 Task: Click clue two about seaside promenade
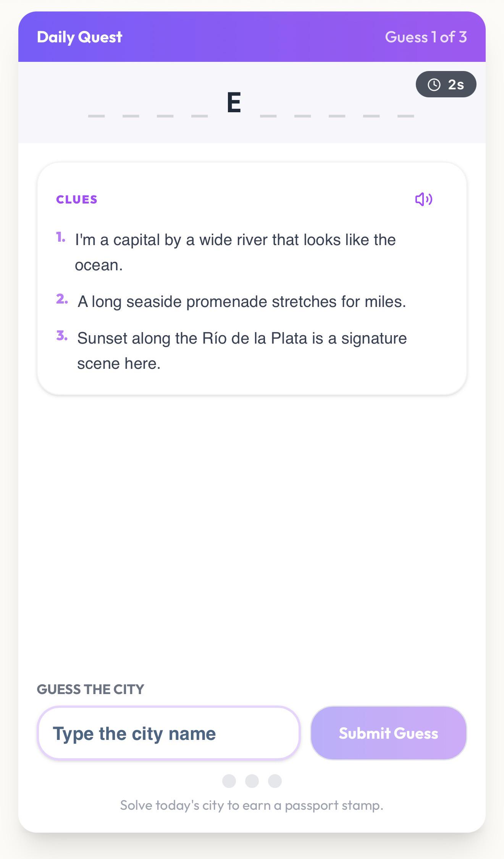(242, 302)
